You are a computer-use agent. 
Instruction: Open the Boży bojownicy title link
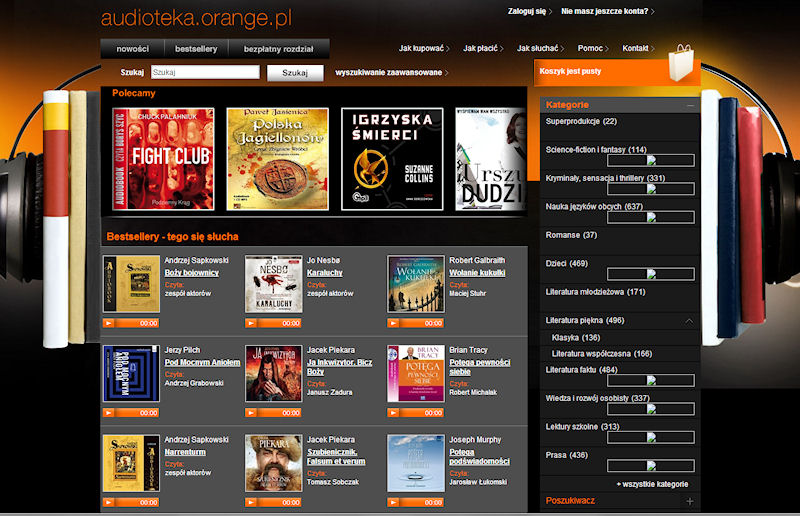point(192,273)
